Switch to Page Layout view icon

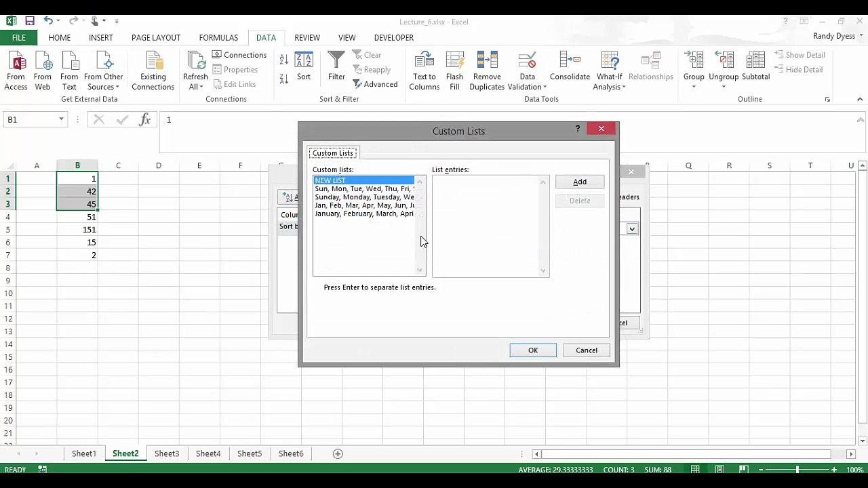[x=719, y=470]
